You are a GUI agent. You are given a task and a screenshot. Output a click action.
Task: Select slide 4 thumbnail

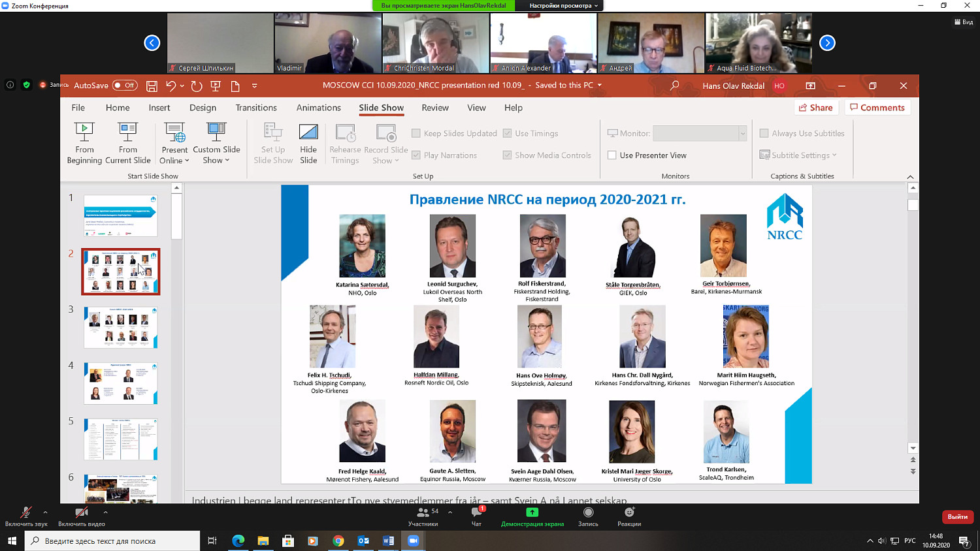[x=121, y=383]
